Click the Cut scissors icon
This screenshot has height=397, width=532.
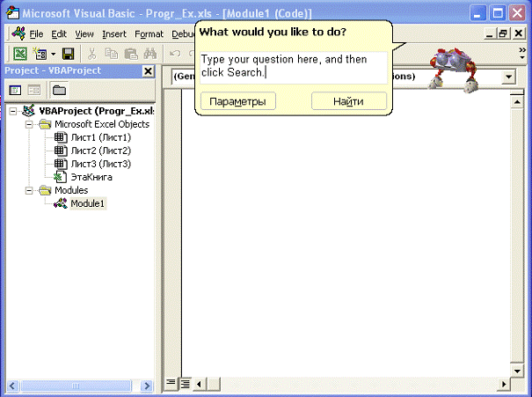[92, 54]
